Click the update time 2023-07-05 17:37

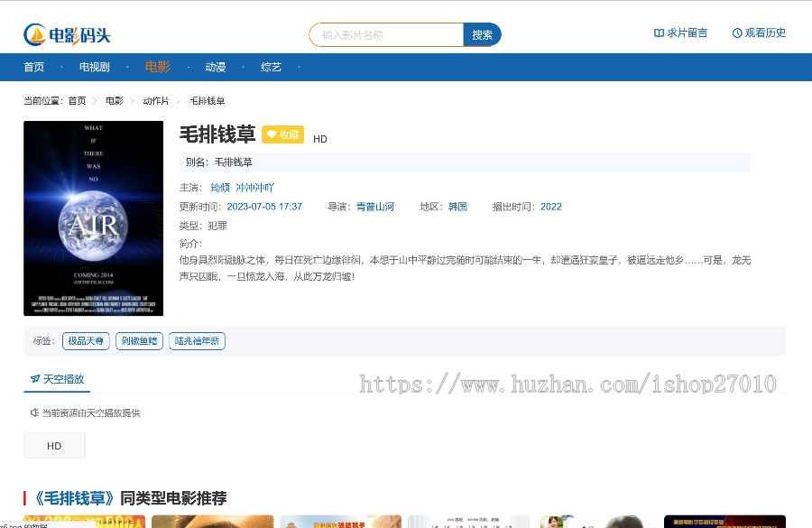pyautogui.click(x=264, y=207)
